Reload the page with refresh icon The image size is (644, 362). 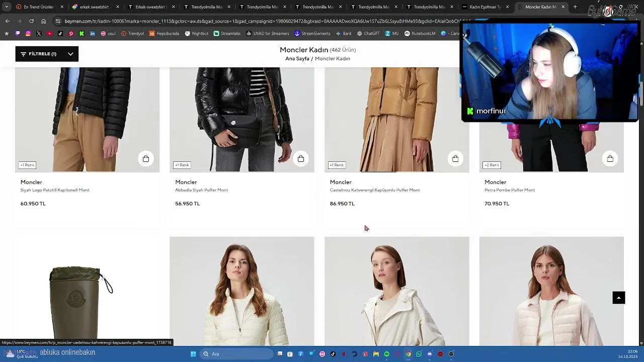pyautogui.click(x=31, y=21)
